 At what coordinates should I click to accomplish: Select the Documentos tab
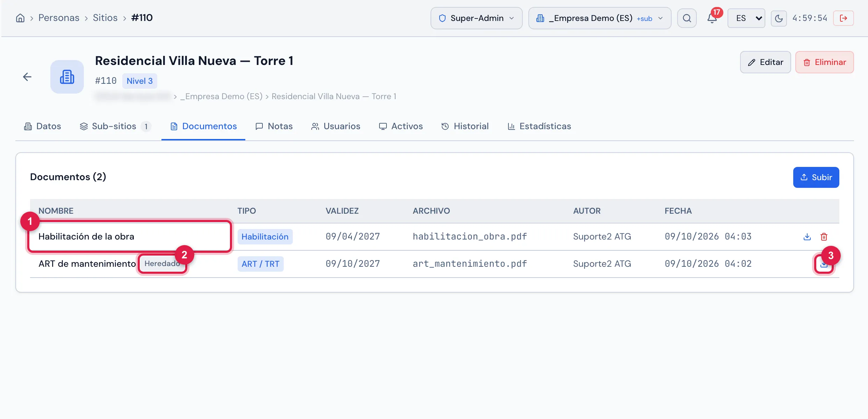[x=203, y=126]
